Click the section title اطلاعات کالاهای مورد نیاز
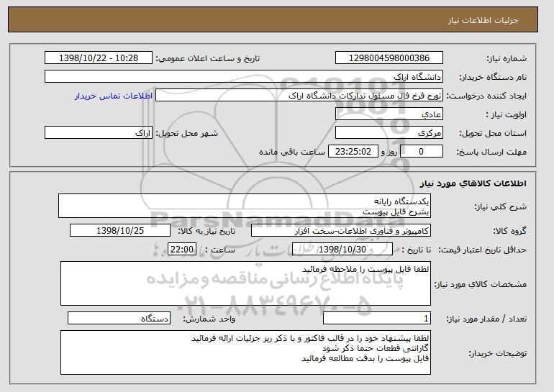Screen dimensions: 554x392 473,183
